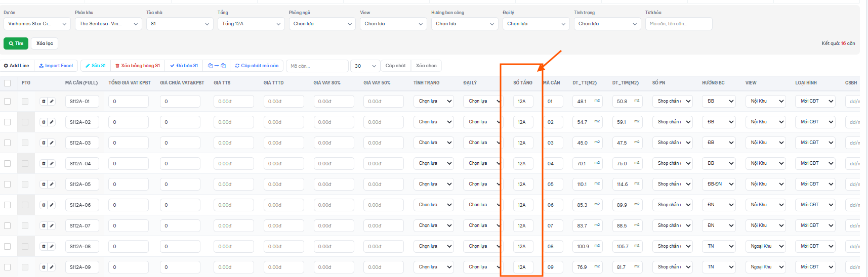Delete row S112A-08 with trash icon
This screenshot has height=277, width=868.
click(x=44, y=247)
